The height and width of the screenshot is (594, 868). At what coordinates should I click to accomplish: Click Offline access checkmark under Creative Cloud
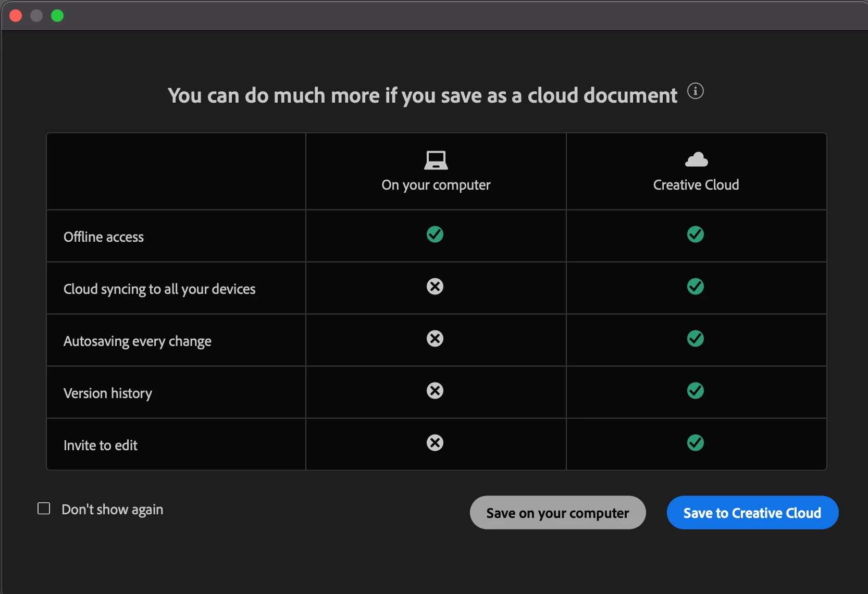[696, 234]
